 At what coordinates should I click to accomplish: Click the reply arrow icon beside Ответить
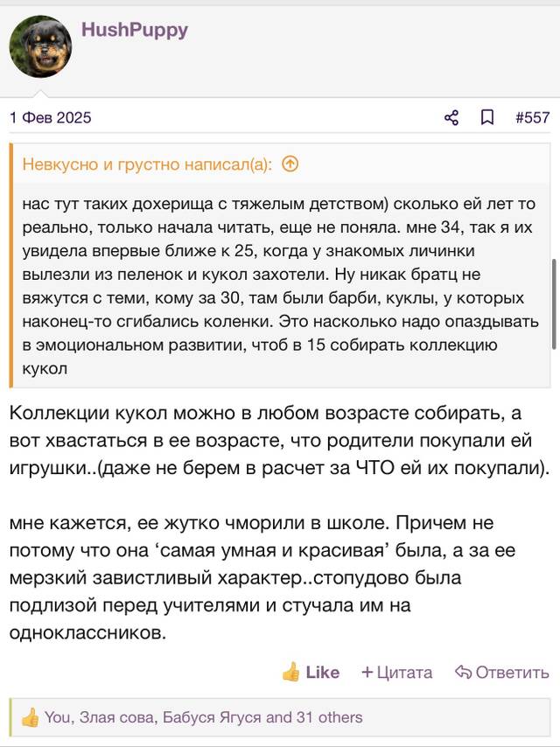tap(463, 672)
